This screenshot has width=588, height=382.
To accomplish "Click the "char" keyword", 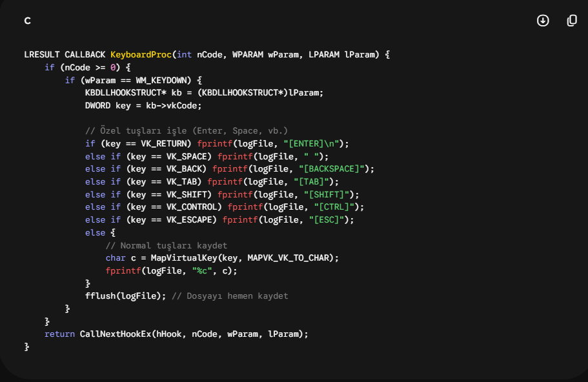I will click(116, 258).
